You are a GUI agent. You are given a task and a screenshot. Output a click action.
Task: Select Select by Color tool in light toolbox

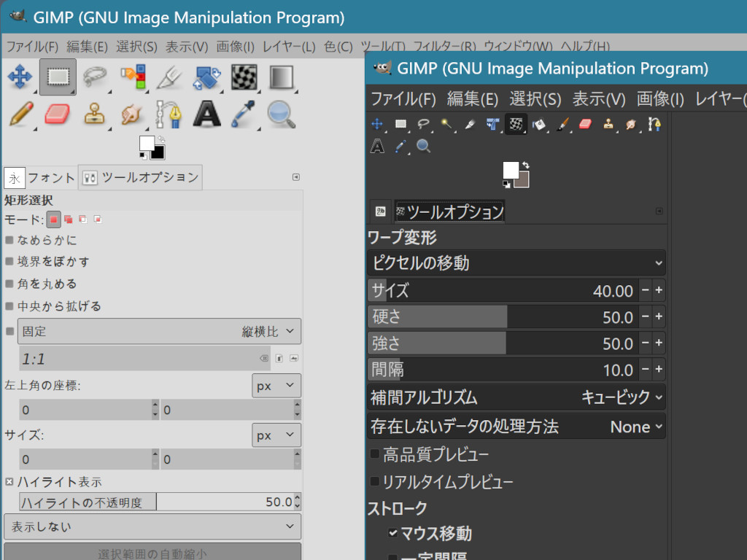(133, 77)
